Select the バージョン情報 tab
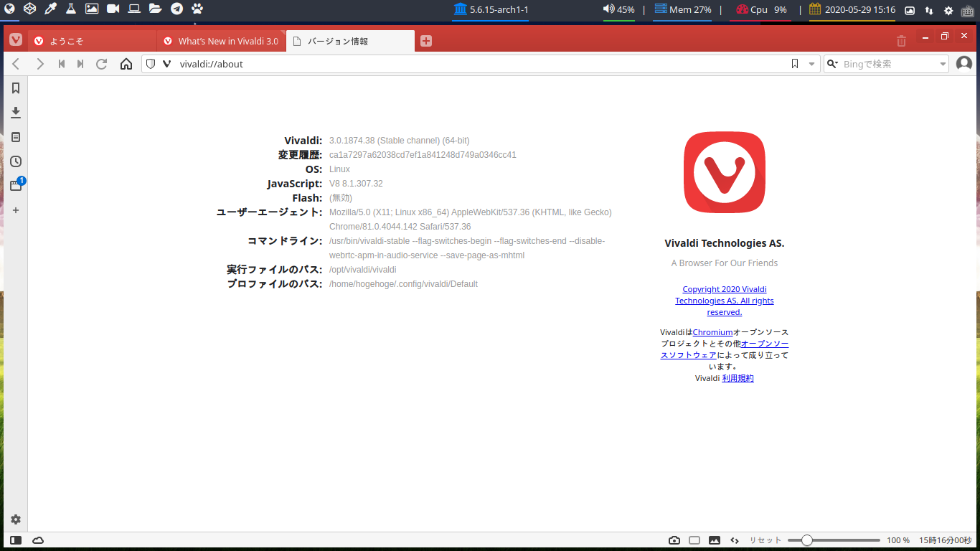Viewport: 980px width, 551px height. [350, 41]
